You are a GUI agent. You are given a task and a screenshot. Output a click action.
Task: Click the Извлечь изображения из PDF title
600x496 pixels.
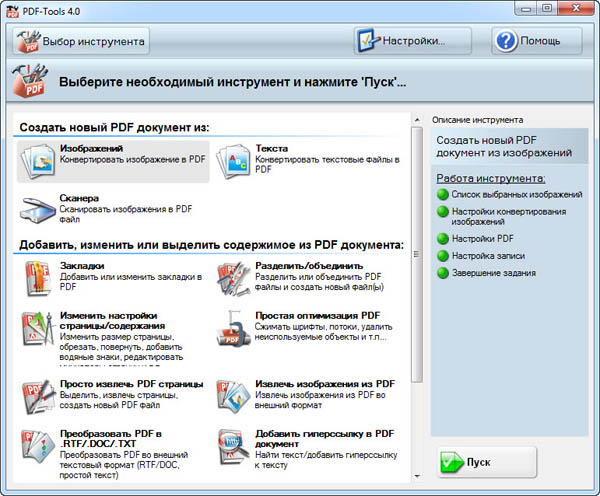pyautogui.click(x=325, y=384)
